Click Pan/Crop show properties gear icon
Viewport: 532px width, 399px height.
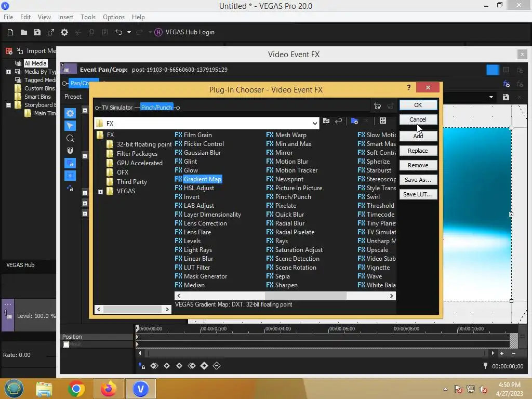click(70, 113)
